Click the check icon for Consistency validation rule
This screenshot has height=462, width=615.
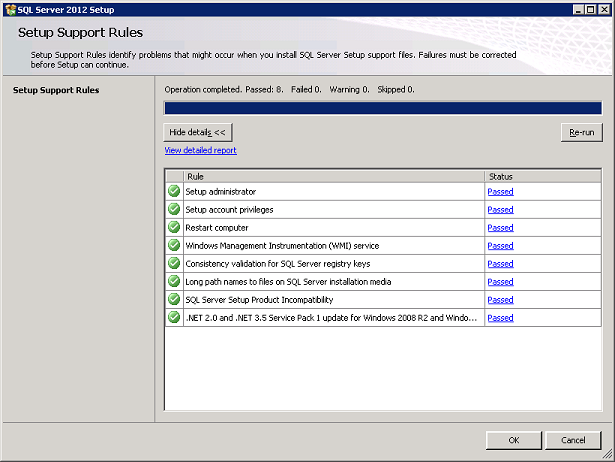(x=174, y=264)
